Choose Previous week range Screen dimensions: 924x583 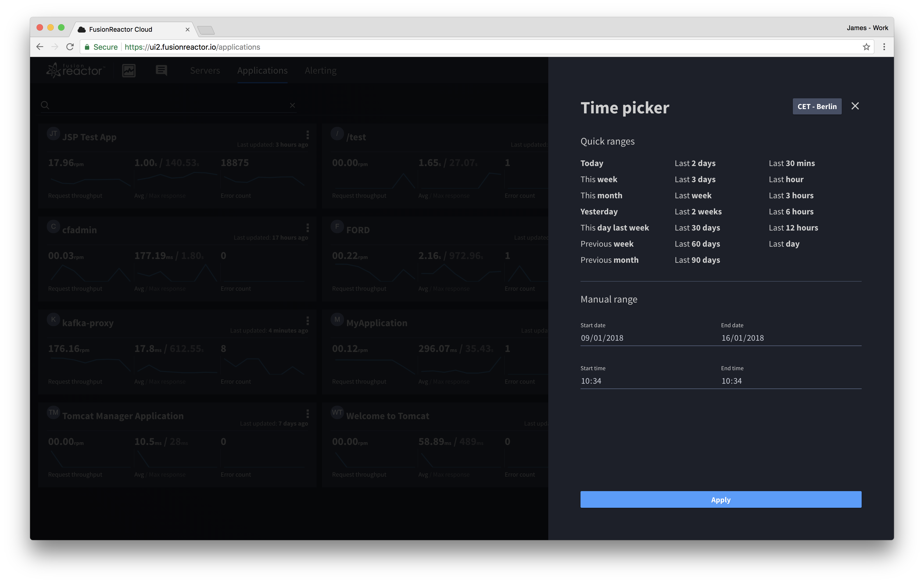click(607, 244)
